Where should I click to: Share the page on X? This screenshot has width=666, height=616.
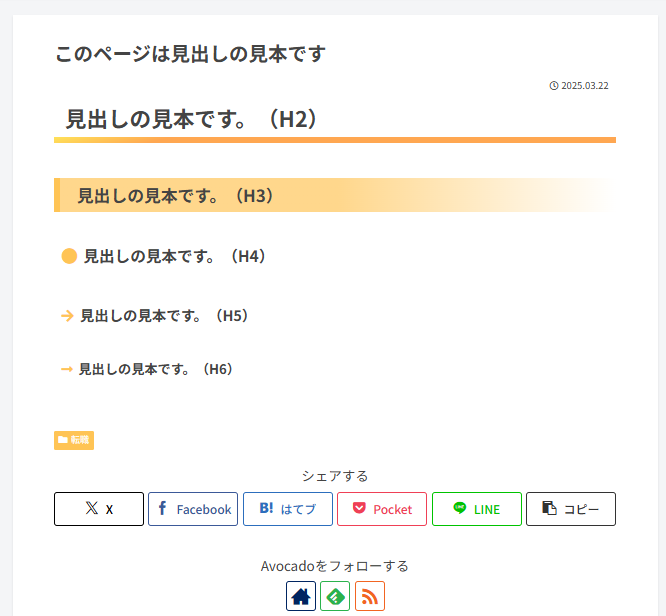coord(99,509)
